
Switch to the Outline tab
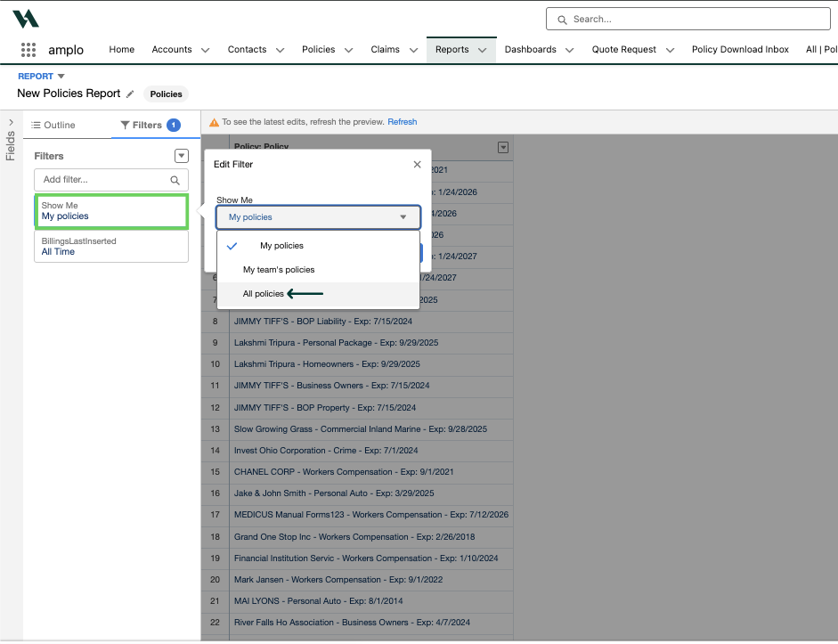pyautogui.click(x=53, y=125)
